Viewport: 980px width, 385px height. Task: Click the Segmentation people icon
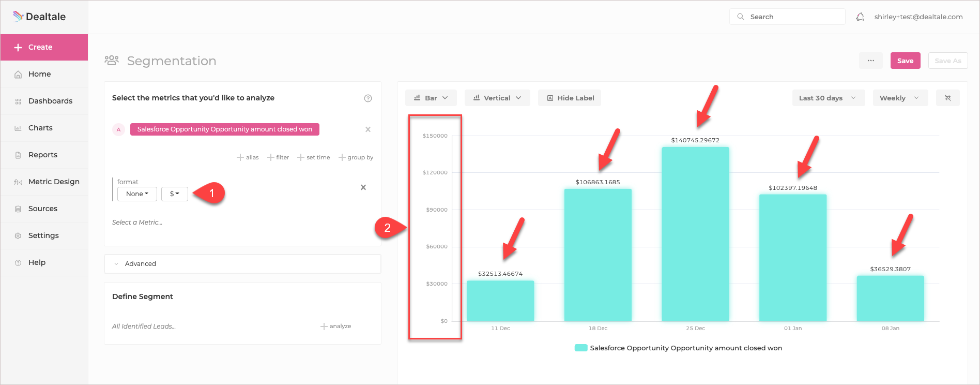click(x=112, y=61)
